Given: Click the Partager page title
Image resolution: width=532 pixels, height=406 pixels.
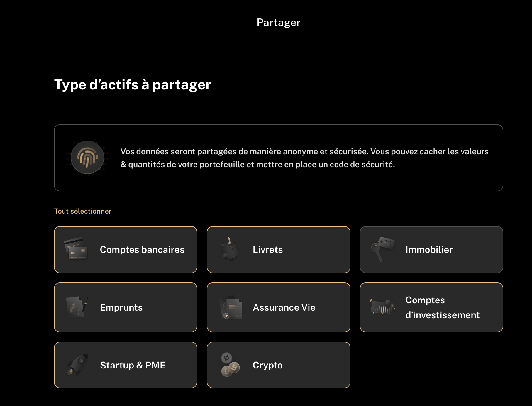Looking at the screenshot, I should (x=279, y=23).
